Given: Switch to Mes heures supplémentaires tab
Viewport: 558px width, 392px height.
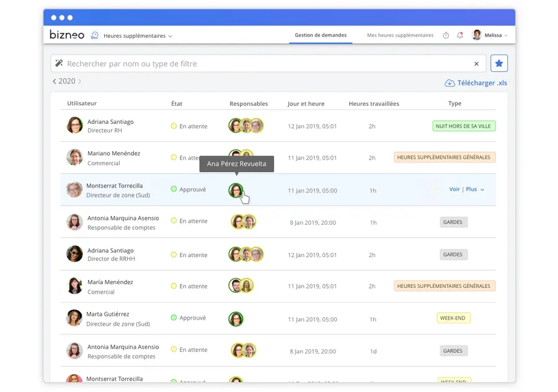Looking at the screenshot, I should pyautogui.click(x=400, y=35).
